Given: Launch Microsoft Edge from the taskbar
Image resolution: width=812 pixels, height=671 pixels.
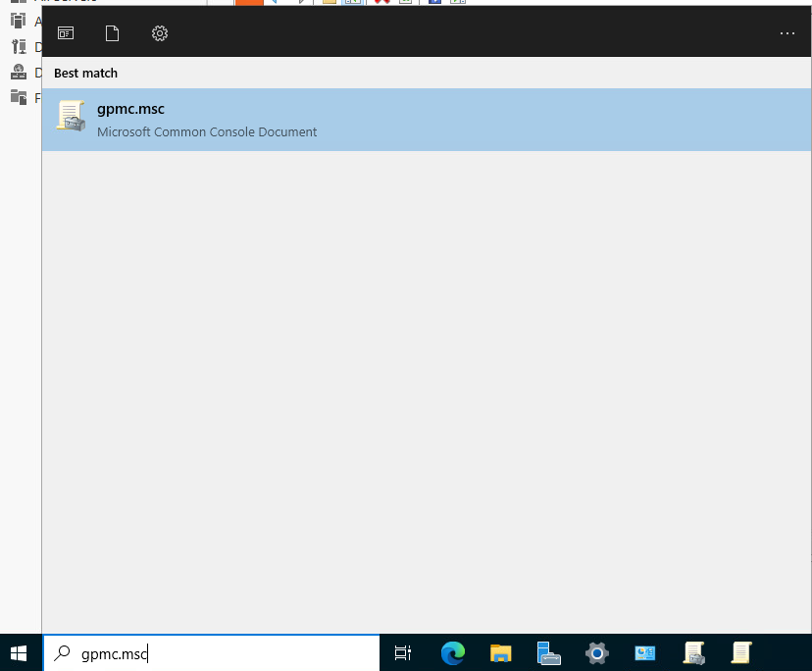Looking at the screenshot, I should (x=453, y=653).
